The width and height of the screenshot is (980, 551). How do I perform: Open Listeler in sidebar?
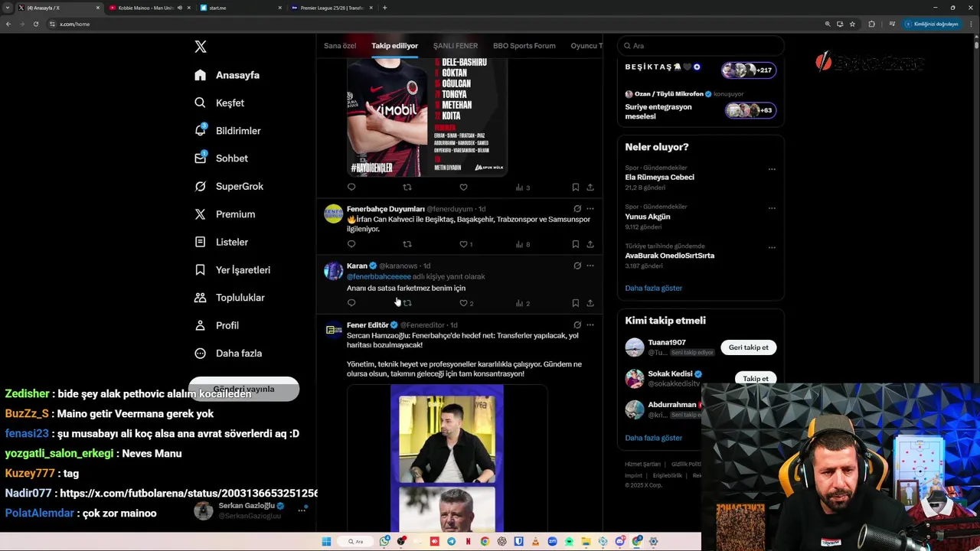(x=221, y=242)
